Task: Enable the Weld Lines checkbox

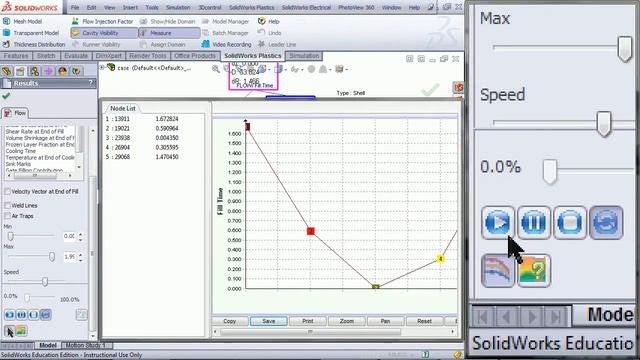Action: point(7,205)
